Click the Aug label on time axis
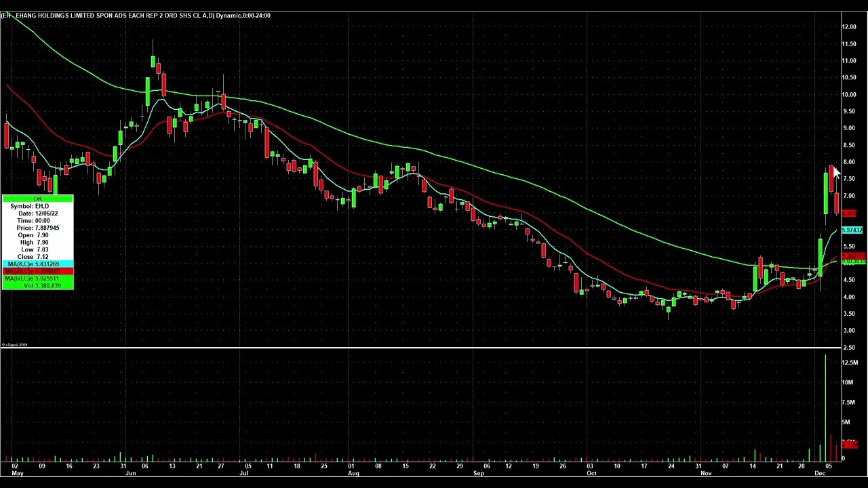 coord(353,473)
